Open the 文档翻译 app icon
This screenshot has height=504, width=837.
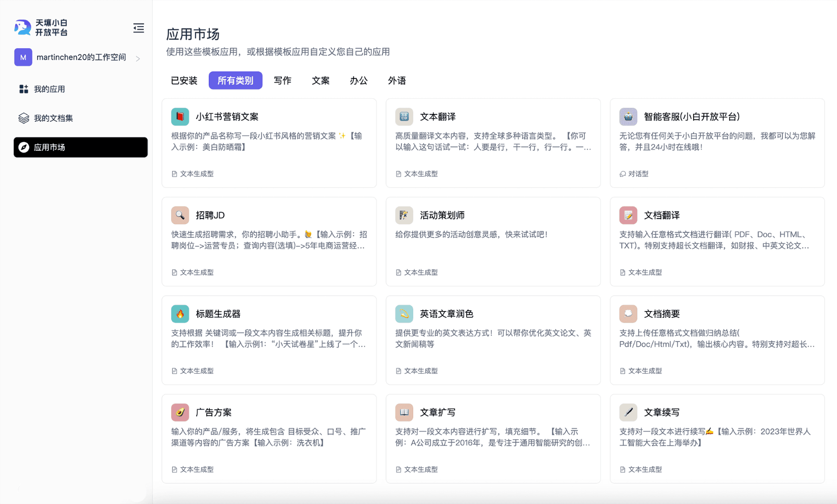click(x=627, y=215)
